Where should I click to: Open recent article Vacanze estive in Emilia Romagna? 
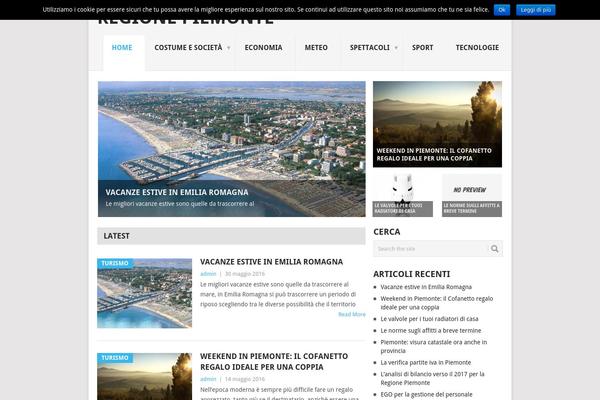[426, 287]
